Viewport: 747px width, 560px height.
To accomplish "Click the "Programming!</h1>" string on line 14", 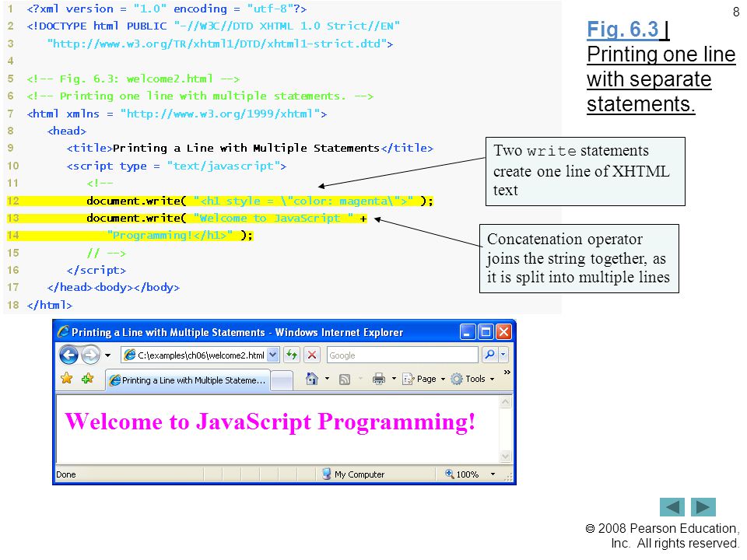I will (x=170, y=235).
